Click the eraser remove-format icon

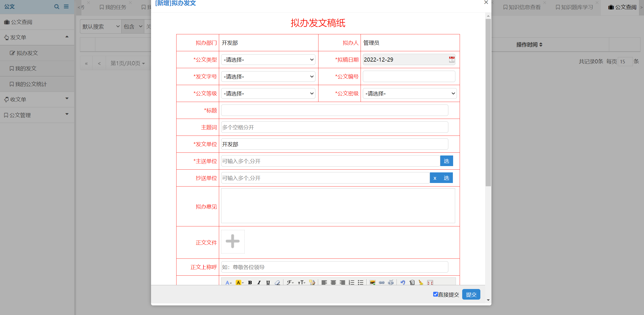pyautogui.click(x=277, y=282)
